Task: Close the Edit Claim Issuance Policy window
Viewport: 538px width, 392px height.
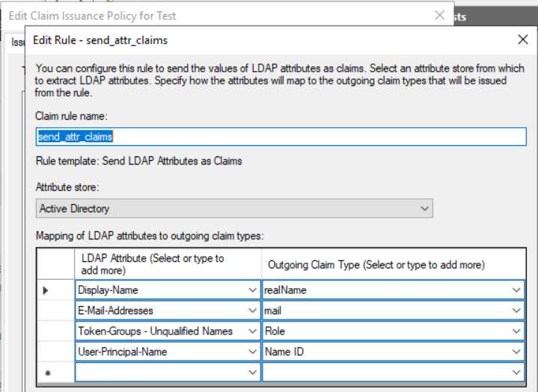Action: click(438, 15)
